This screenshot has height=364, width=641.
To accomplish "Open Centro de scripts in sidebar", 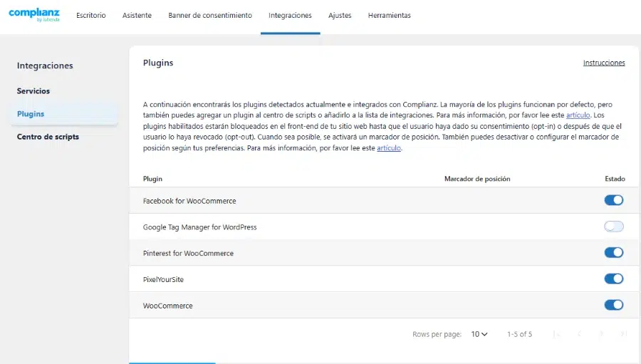I will click(x=48, y=137).
